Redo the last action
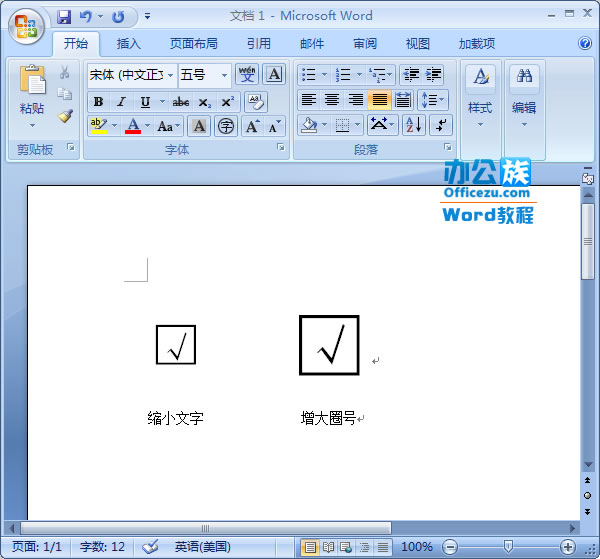The width and height of the screenshot is (600, 559). [118, 17]
